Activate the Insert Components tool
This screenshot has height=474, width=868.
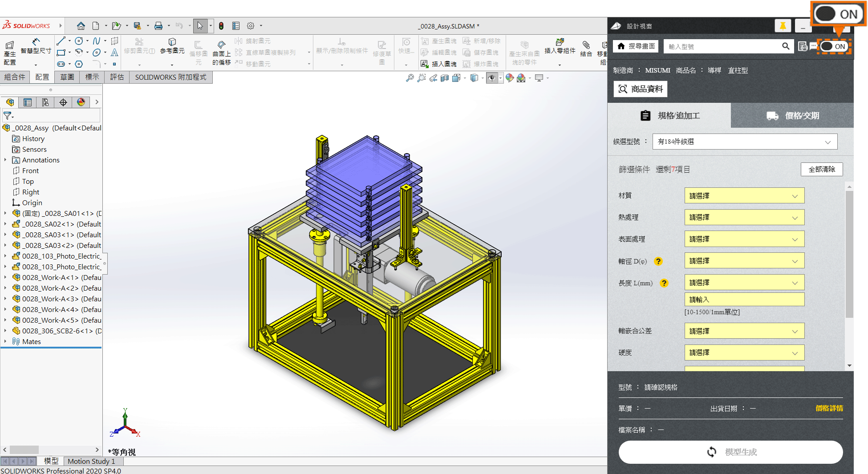tap(560, 49)
